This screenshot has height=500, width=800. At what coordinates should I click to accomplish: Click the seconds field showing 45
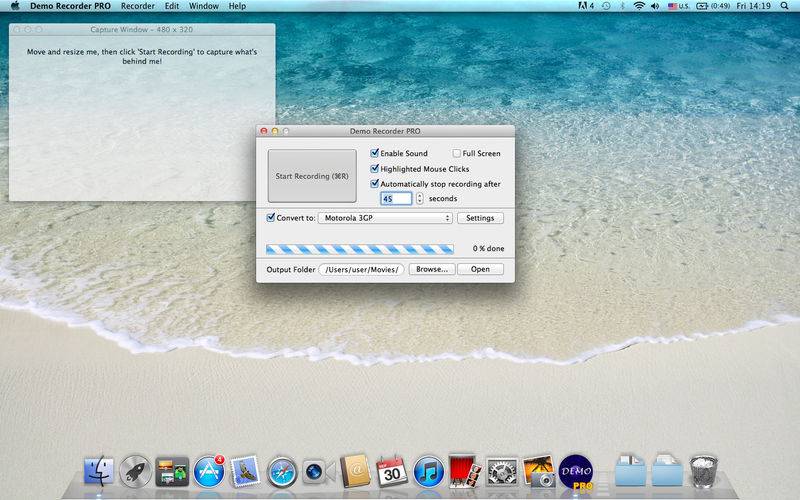396,198
